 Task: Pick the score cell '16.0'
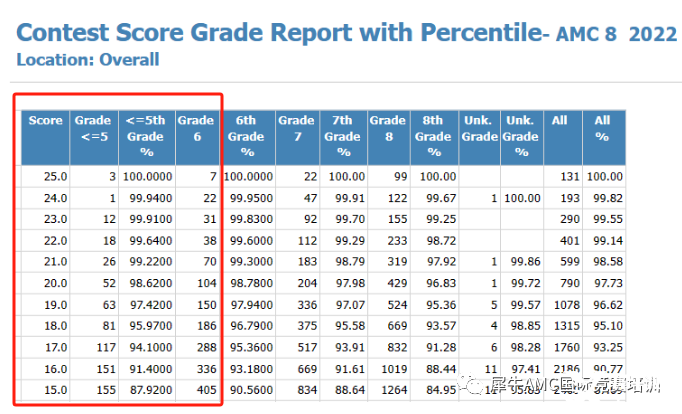[55, 370]
